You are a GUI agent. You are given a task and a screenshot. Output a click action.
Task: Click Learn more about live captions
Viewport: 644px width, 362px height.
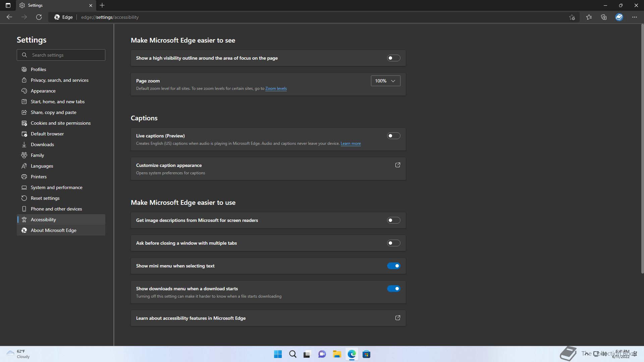351,143
